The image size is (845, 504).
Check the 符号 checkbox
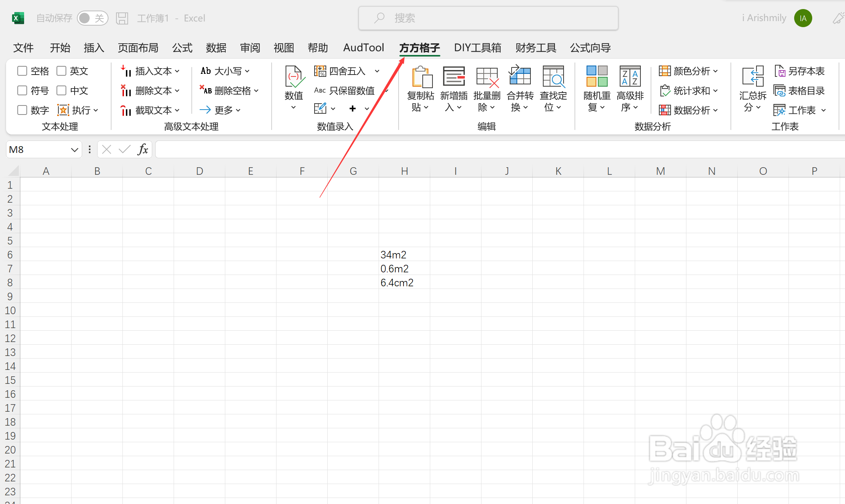22,90
